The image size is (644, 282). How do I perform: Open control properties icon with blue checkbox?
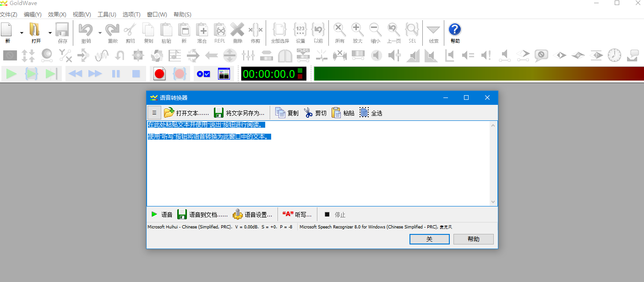click(x=203, y=74)
